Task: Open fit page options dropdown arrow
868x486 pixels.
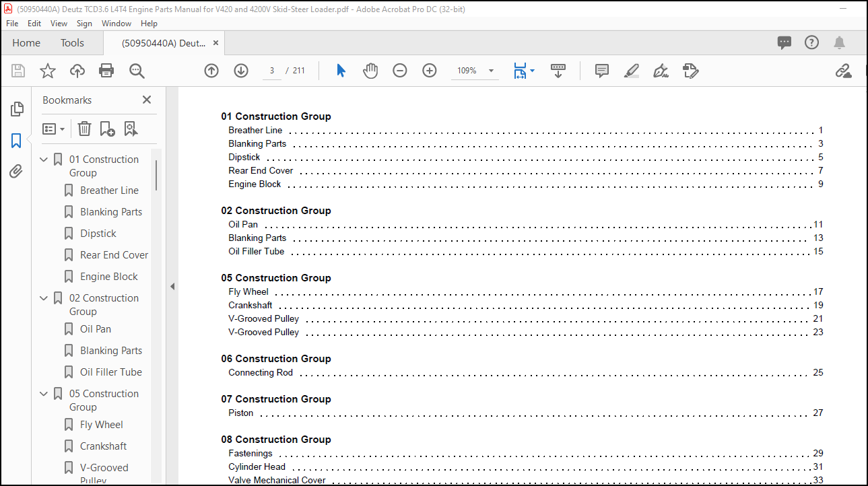Action: tap(533, 71)
